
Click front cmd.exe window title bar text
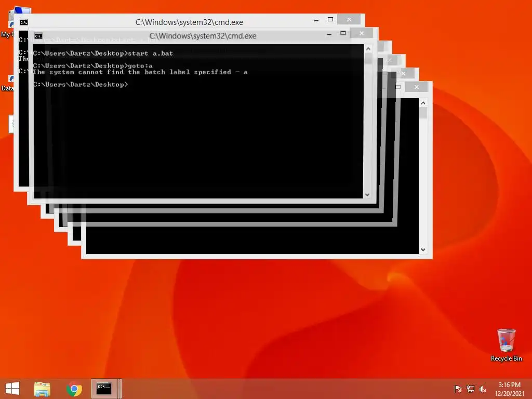(x=203, y=36)
